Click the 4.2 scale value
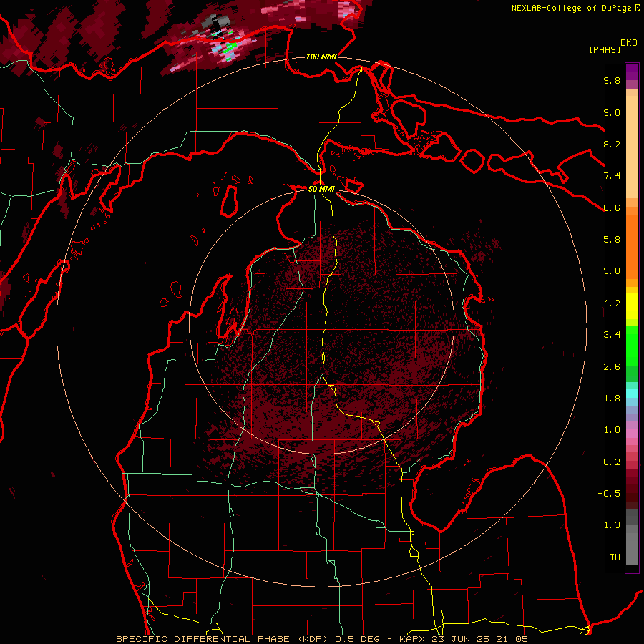Screen dimensions: 644x644 click(612, 303)
